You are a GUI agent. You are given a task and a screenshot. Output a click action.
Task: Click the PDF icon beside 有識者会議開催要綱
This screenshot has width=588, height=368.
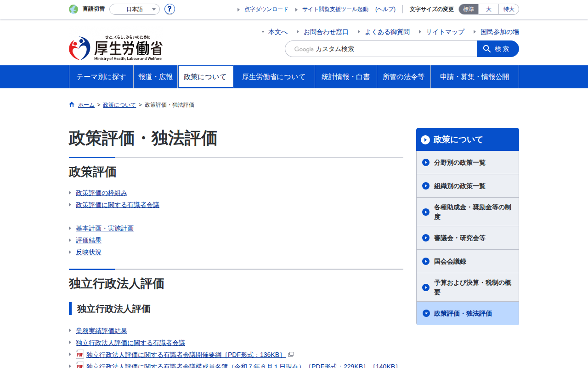pyautogui.click(x=80, y=355)
